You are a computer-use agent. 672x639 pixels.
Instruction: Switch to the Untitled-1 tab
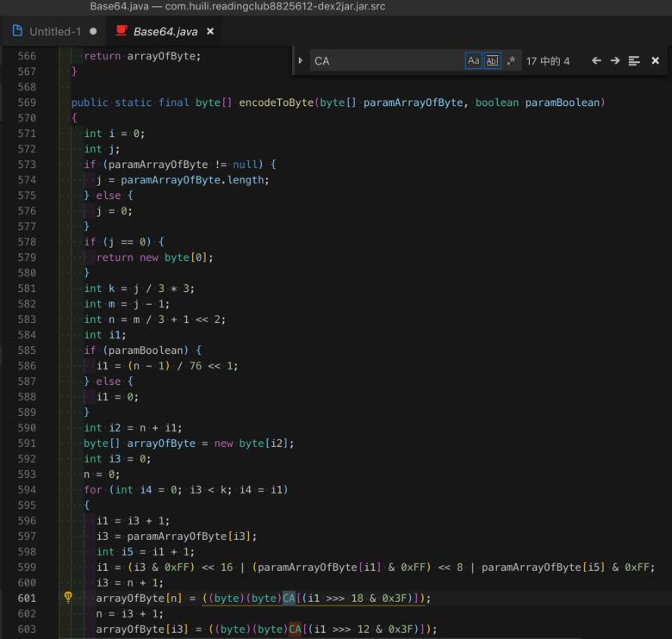pyautogui.click(x=55, y=31)
